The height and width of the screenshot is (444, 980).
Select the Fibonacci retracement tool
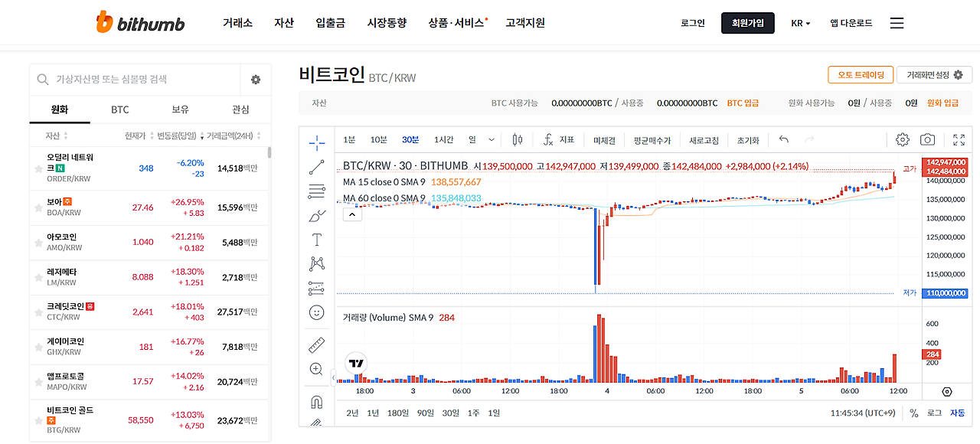317,191
